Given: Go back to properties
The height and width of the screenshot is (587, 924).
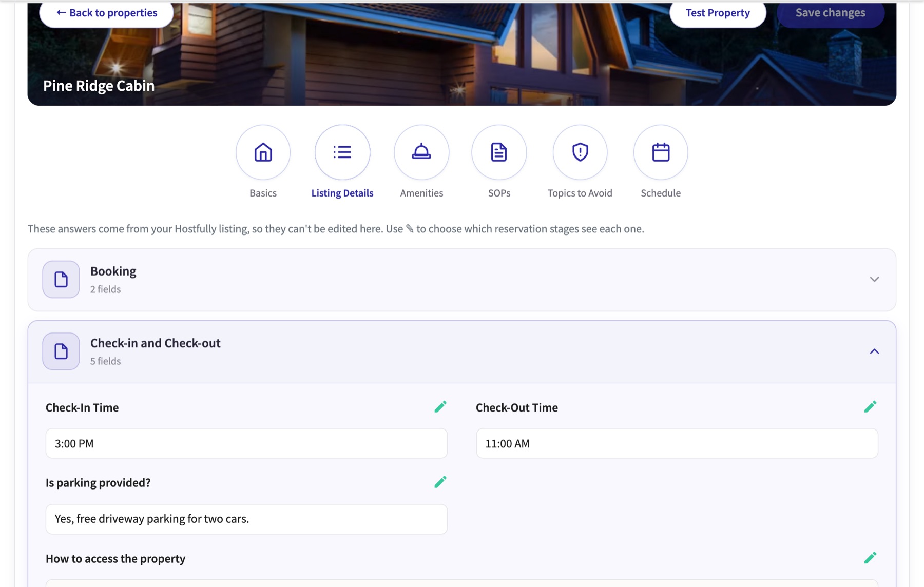Looking at the screenshot, I should [x=107, y=13].
